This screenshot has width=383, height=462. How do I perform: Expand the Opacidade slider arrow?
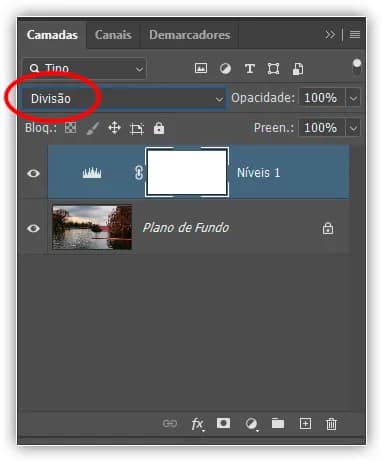coord(353,98)
